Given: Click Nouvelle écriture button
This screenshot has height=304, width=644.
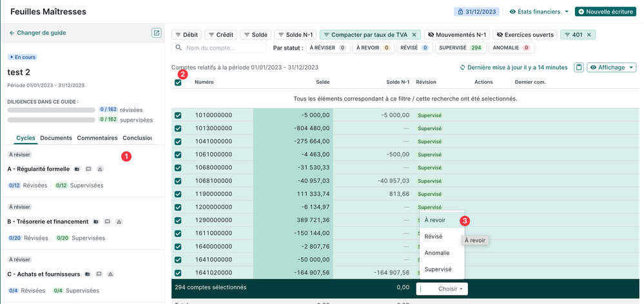Looking at the screenshot, I should (605, 12).
